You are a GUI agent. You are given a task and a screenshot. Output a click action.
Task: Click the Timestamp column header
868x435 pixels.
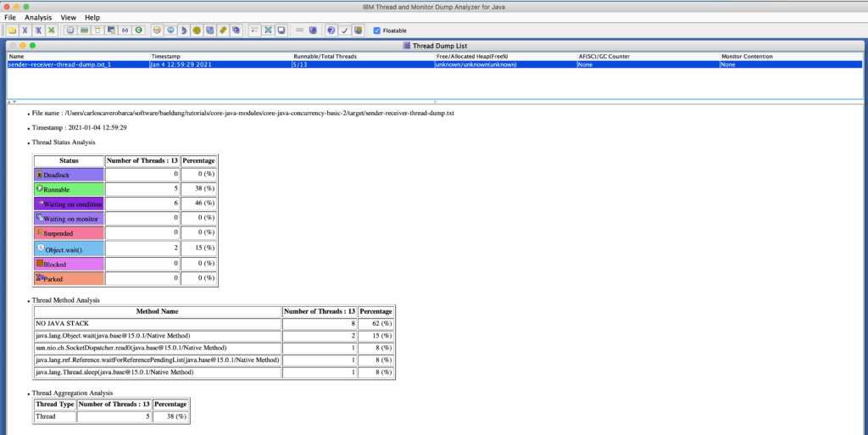[x=166, y=56]
